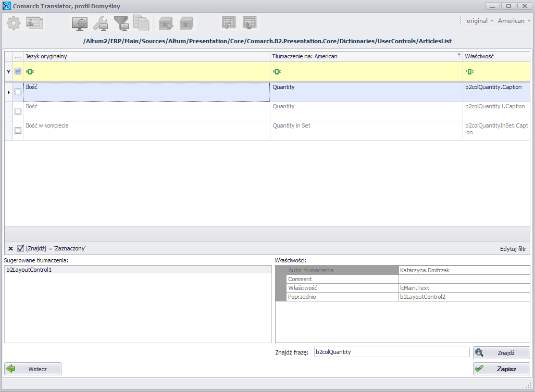
Task: Click the ... selection column header
Action: pyautogui.click(x=18, y=56)
